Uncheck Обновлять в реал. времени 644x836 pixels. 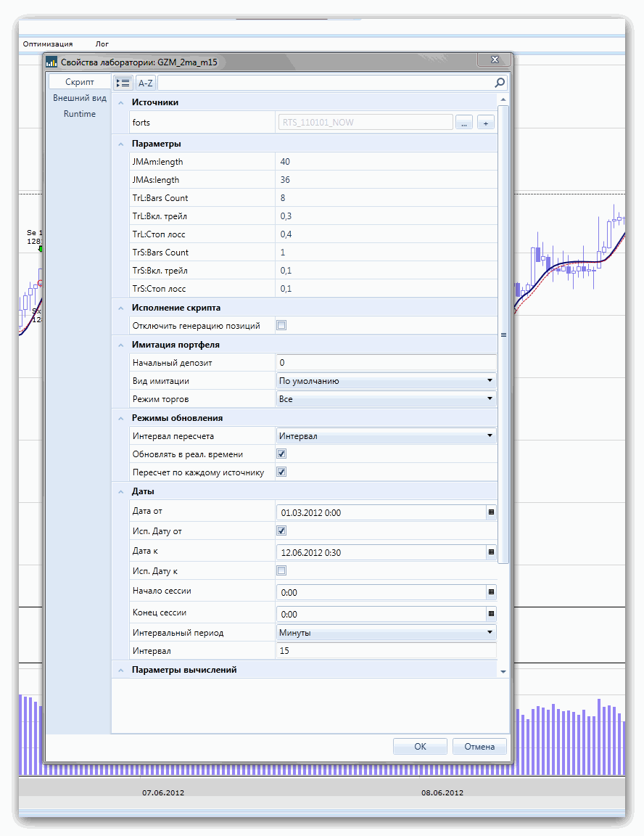point(281,454)
